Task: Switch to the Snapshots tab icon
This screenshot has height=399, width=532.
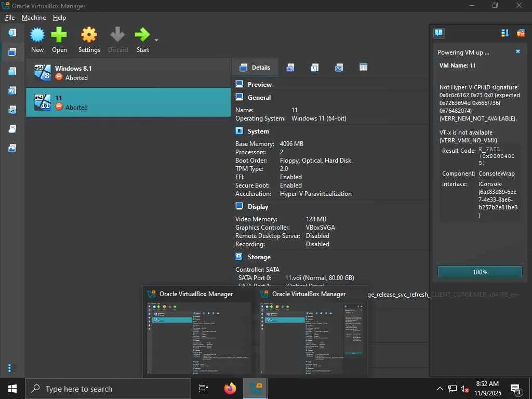Action: 290,68
